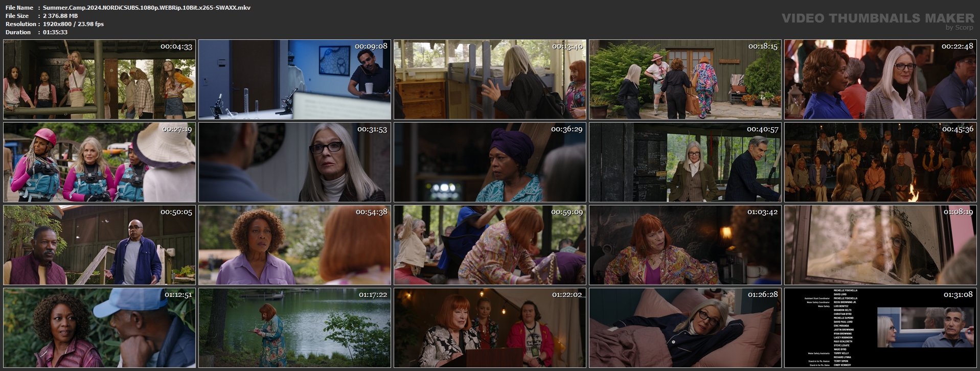980x371 pixels.
Task: Open the thumbnail stamped 00:36:29
Action: (490, 162)
